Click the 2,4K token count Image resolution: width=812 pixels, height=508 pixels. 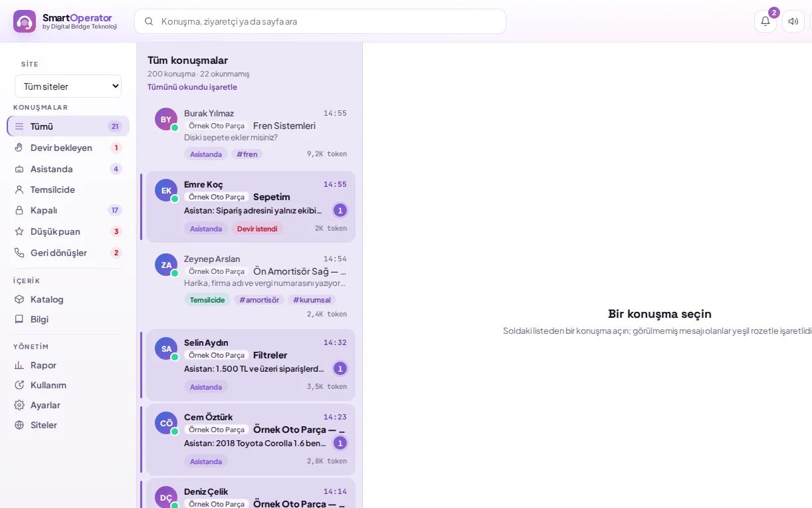coord(327,314)
